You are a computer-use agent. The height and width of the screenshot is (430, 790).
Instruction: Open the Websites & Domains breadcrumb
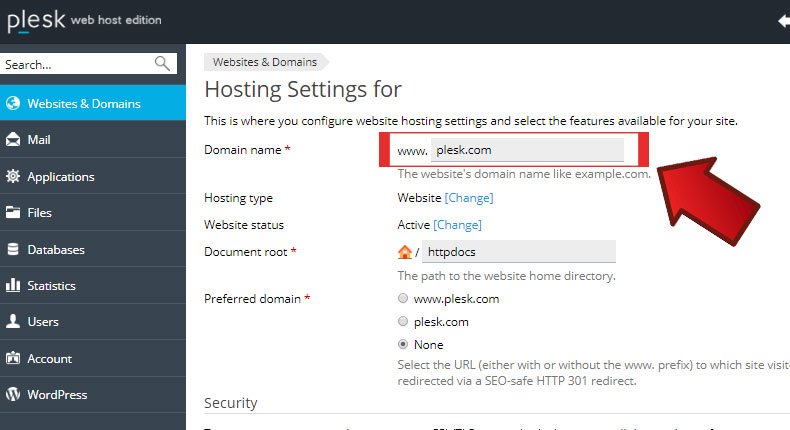tap(264, 61)
